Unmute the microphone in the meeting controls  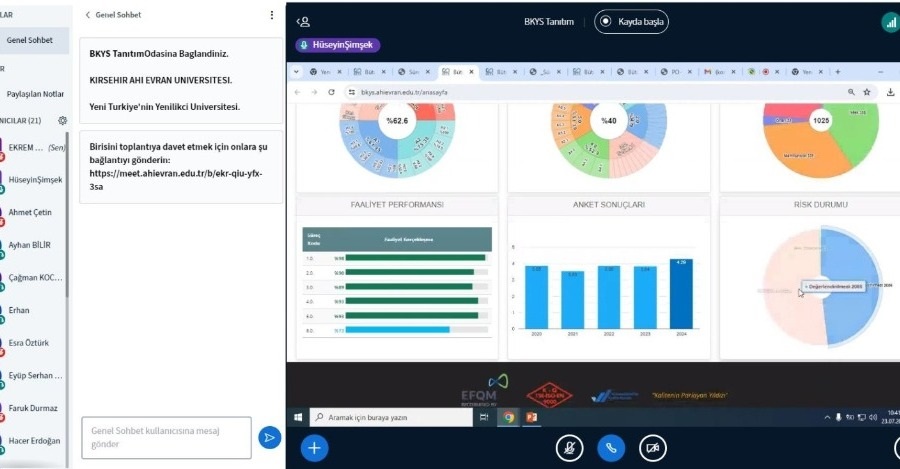[x=569, y=448]
